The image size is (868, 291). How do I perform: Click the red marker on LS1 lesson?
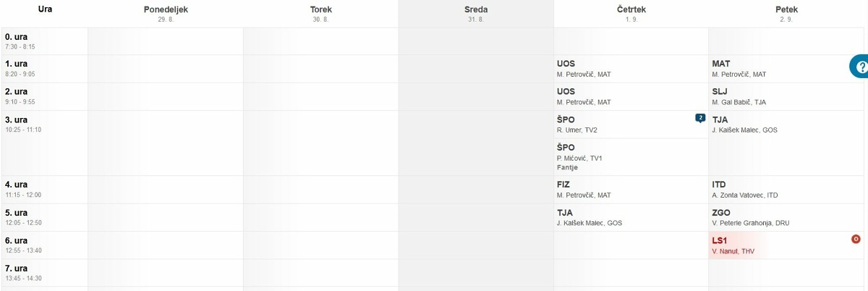856,238
